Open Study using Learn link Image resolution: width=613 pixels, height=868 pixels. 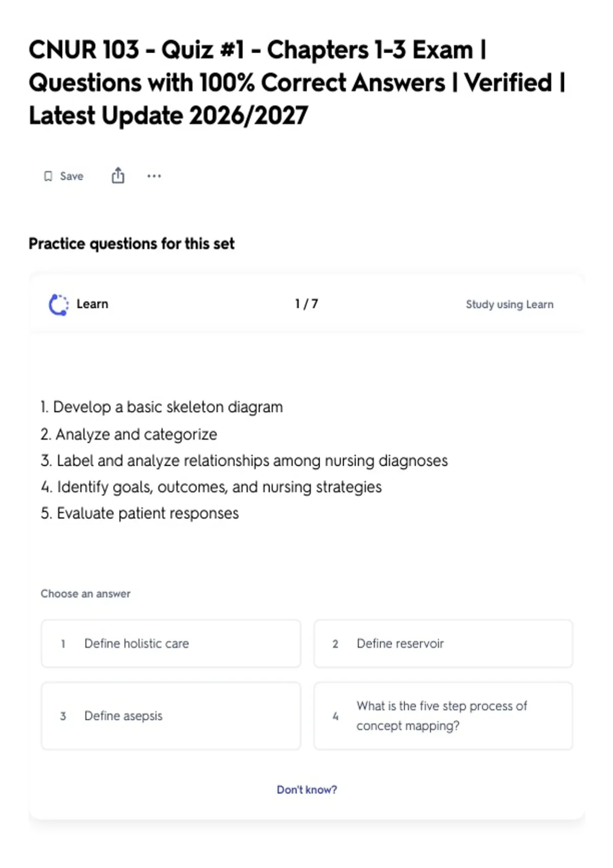click(x=509, y=304)
